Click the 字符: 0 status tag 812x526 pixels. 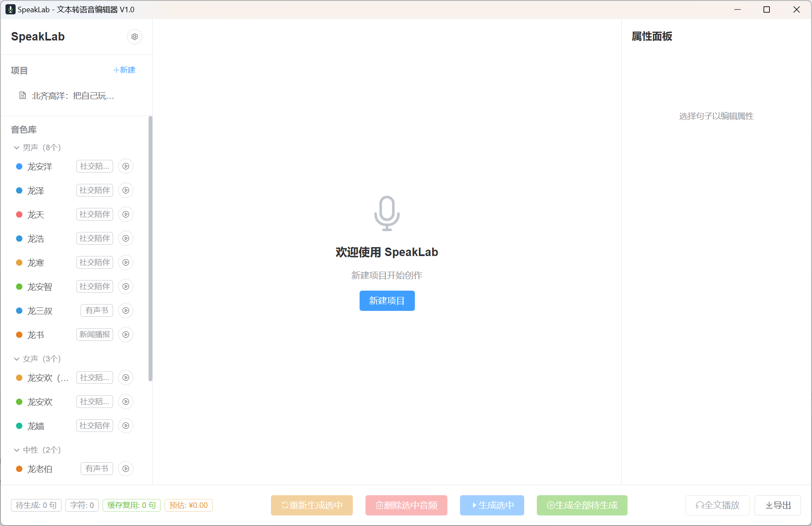[82, 505]
